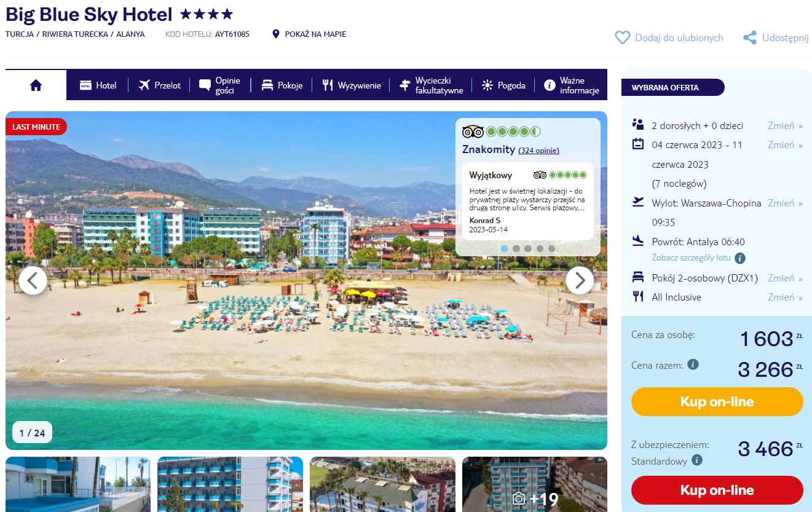Open the first gallery thumbnail
Viewport: 812px width, 512px height.
[x=78, y=484]
